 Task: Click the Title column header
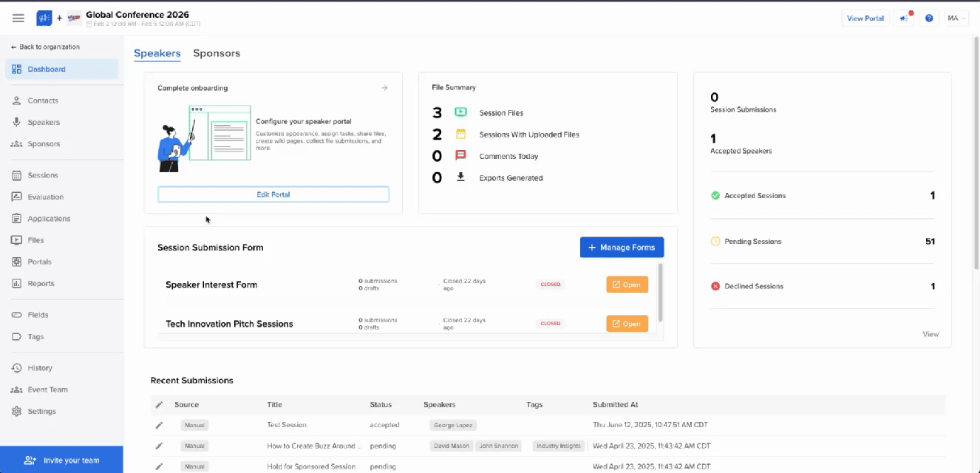(274, 405)
